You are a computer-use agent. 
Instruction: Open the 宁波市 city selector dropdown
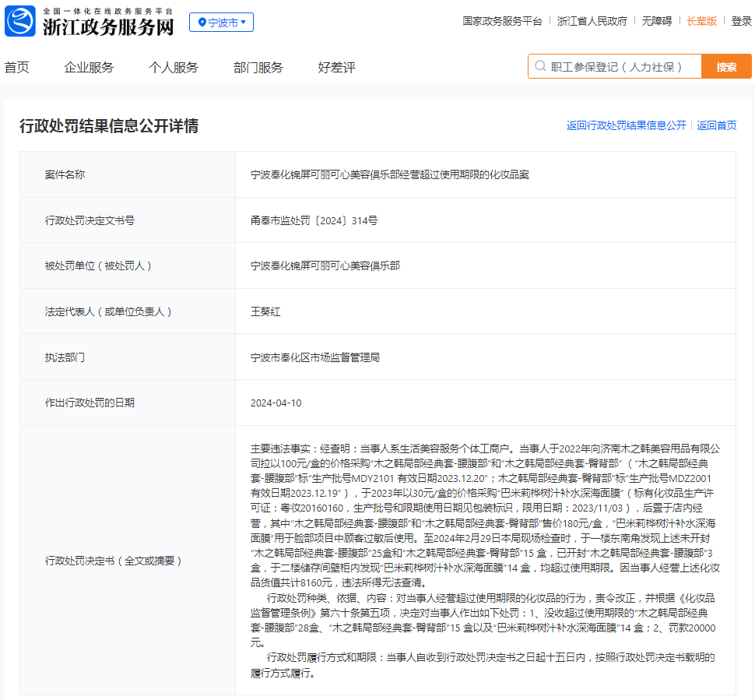(221, 23)
